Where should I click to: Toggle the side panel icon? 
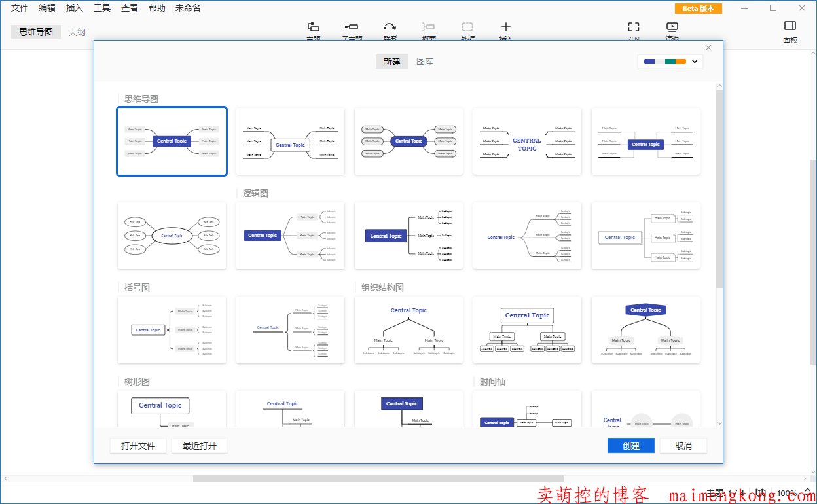(790, 26)
